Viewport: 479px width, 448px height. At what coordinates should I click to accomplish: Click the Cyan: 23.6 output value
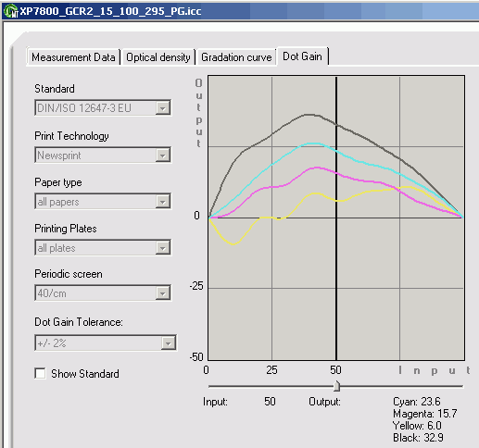(x=417, y=402)
